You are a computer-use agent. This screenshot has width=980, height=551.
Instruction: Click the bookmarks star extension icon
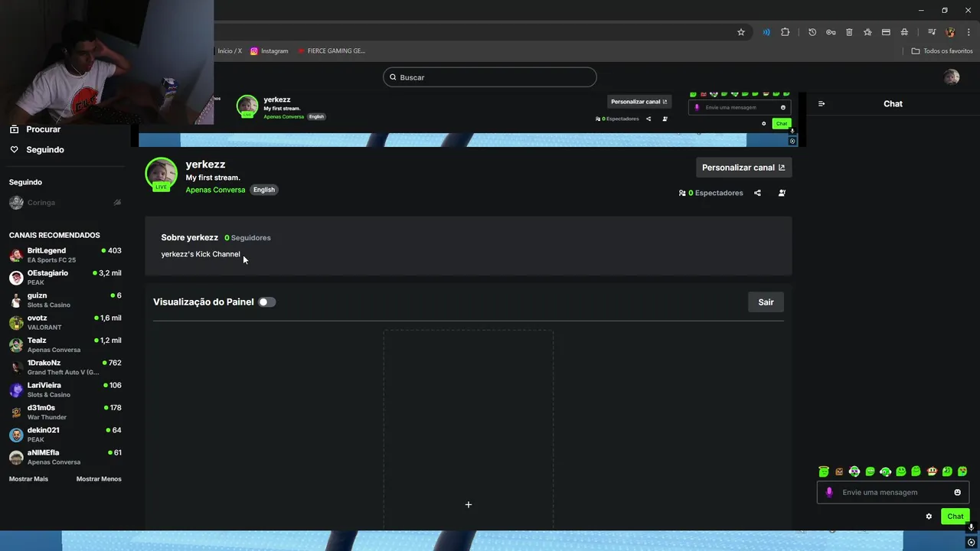pos(867,32)
